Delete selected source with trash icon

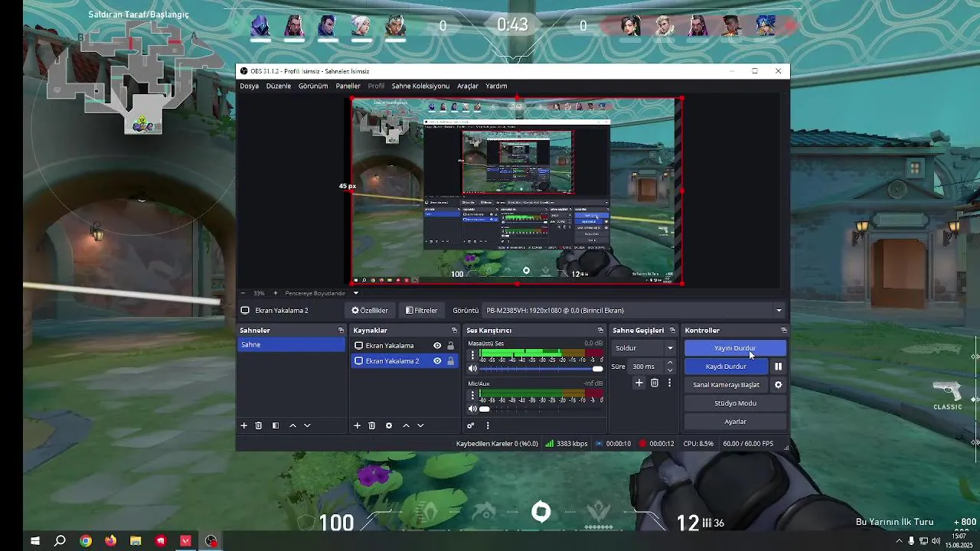(x=372, y=425)
